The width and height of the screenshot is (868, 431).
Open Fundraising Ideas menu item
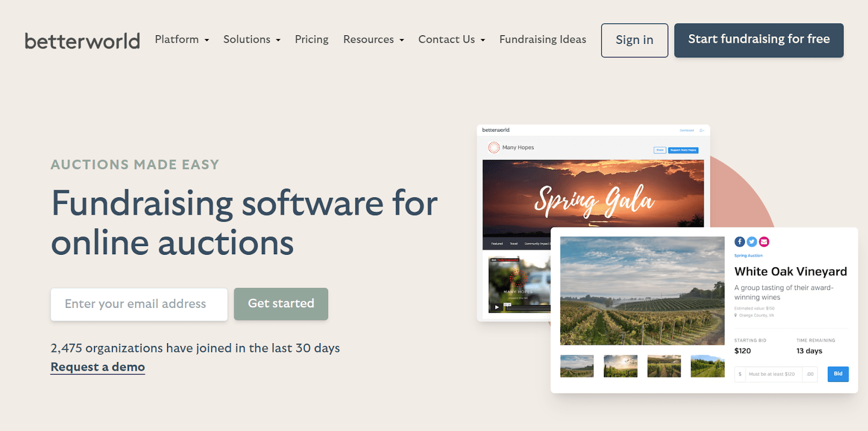(x=542, y=40)
